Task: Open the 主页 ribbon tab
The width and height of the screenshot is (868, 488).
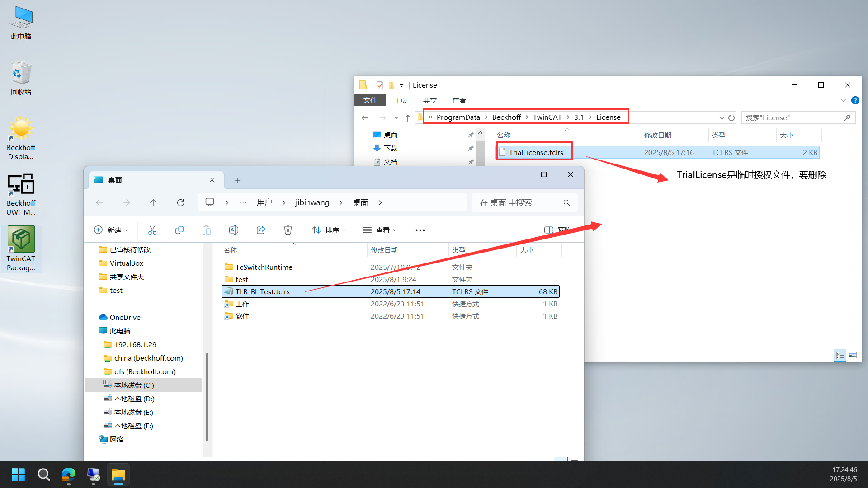Action: (401, 100)
